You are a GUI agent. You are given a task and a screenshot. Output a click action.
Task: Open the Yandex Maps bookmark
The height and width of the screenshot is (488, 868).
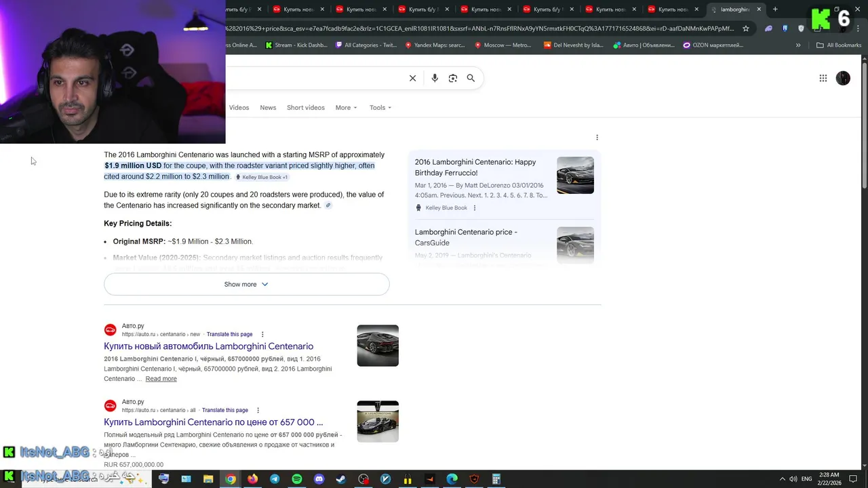(435, 45)
